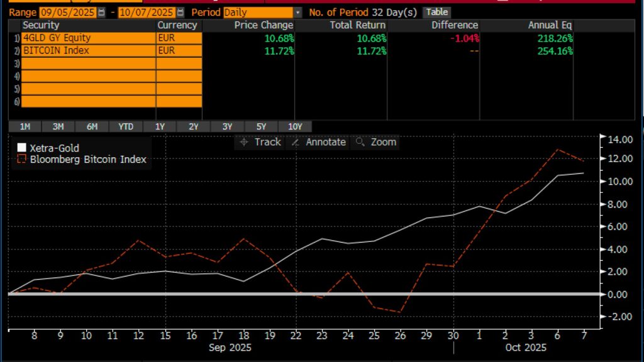Select the 5Y range tab
This screenshot has height=362, width=644.
261,126
